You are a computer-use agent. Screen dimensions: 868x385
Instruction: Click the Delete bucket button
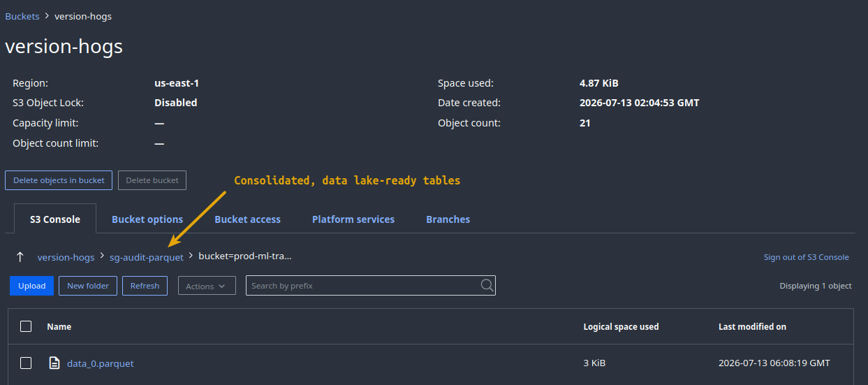pyautogui.click(x=152, y=180)
